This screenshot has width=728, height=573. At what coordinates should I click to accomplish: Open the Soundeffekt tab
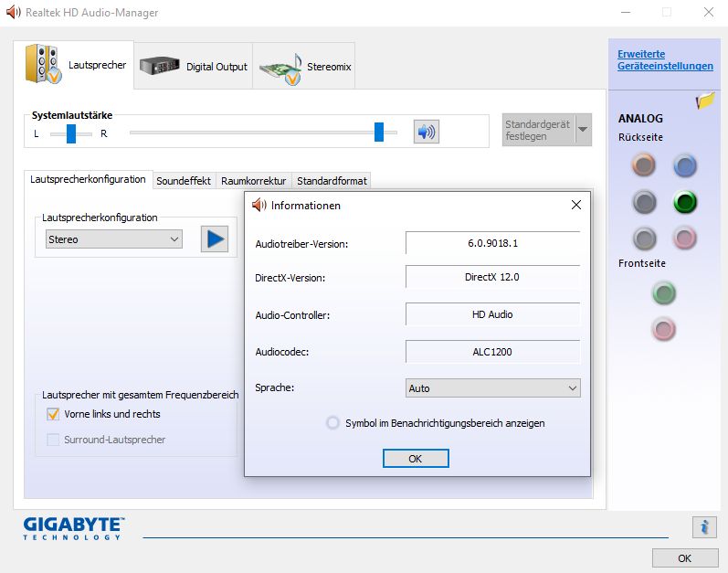pyautogui.click(x=184, y=181)
